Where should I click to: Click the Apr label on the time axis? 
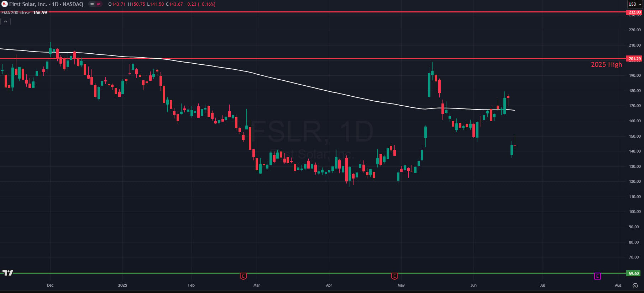(329, 285)
